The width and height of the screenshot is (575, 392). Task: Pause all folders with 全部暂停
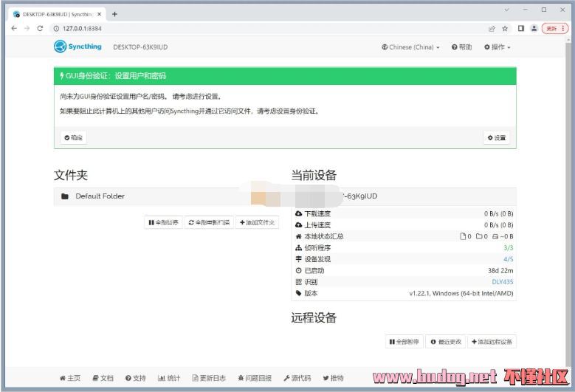pos(164,222)
